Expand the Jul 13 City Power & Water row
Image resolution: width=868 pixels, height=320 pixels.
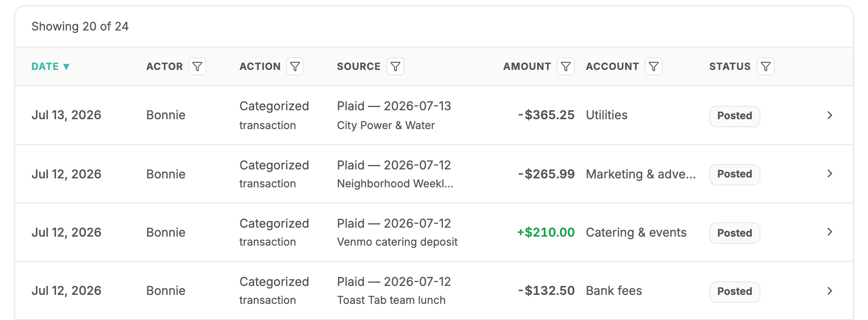click(829, 115)
